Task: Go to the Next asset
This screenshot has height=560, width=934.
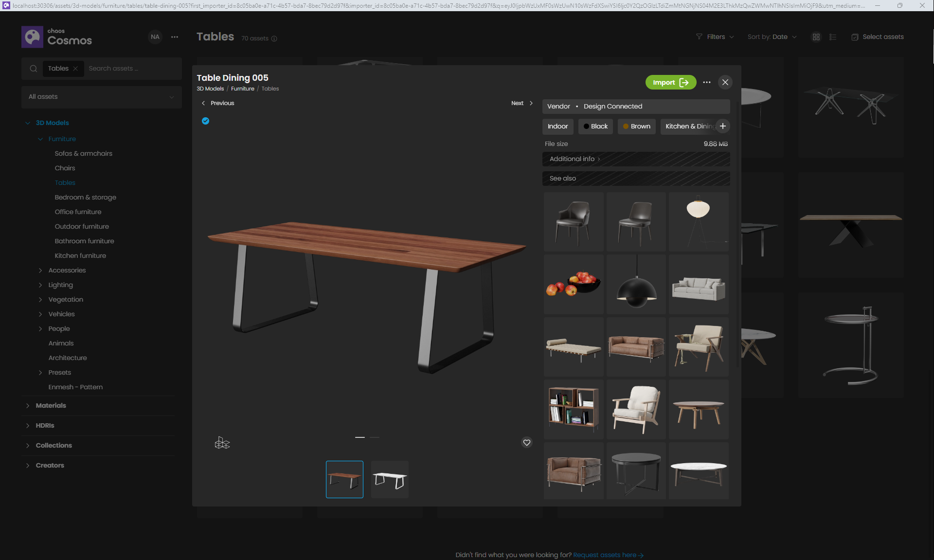Action: click(521, 103)
